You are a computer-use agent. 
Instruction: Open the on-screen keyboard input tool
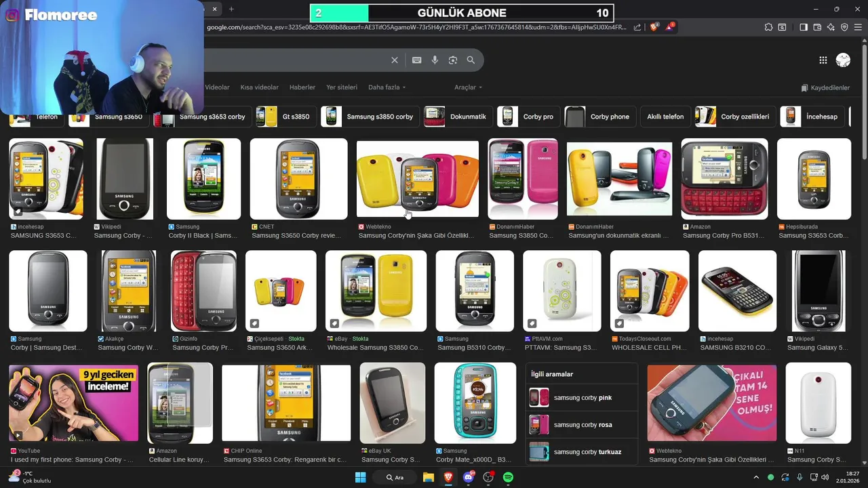click(416, 60)
